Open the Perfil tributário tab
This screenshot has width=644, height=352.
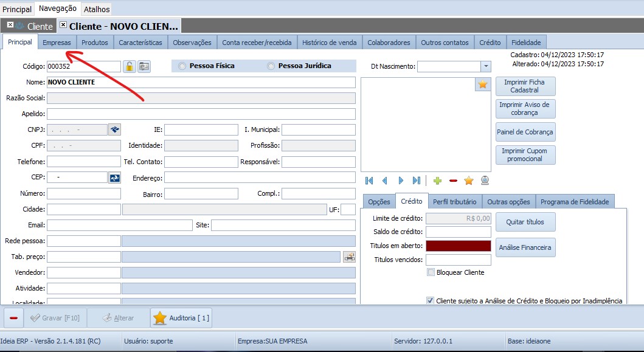coord(455,202)
